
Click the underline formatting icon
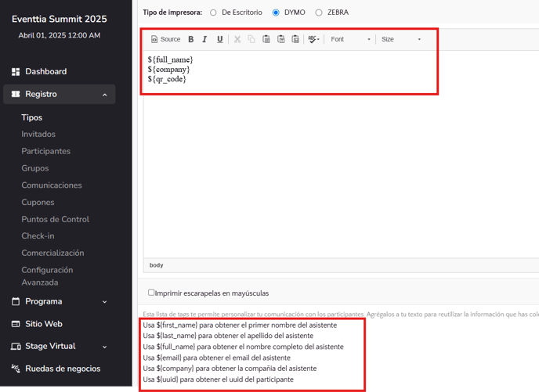(x=219, y=39)
